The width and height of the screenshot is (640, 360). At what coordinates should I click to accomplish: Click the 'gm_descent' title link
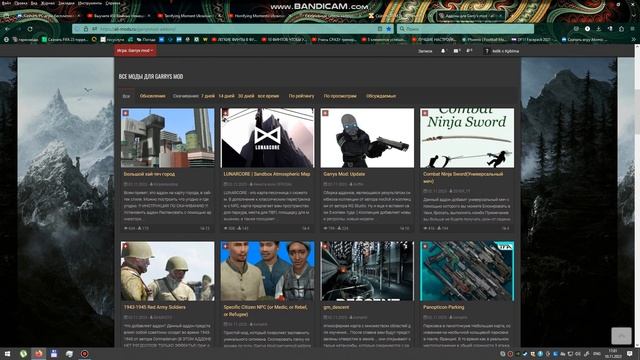tap(336, 307)
